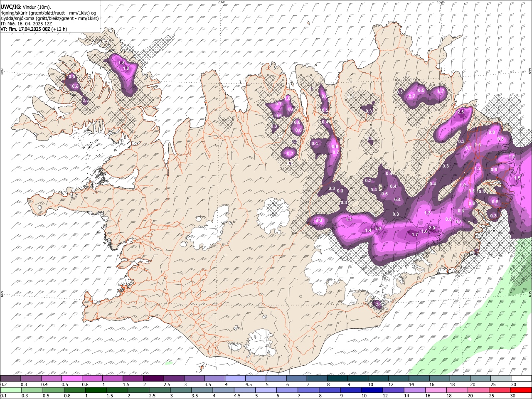Image resolution: width=532 pixels, height=399 pixels.
Task: Click the pure red swatch above 30 mm
Action: (x=521, y=390)
